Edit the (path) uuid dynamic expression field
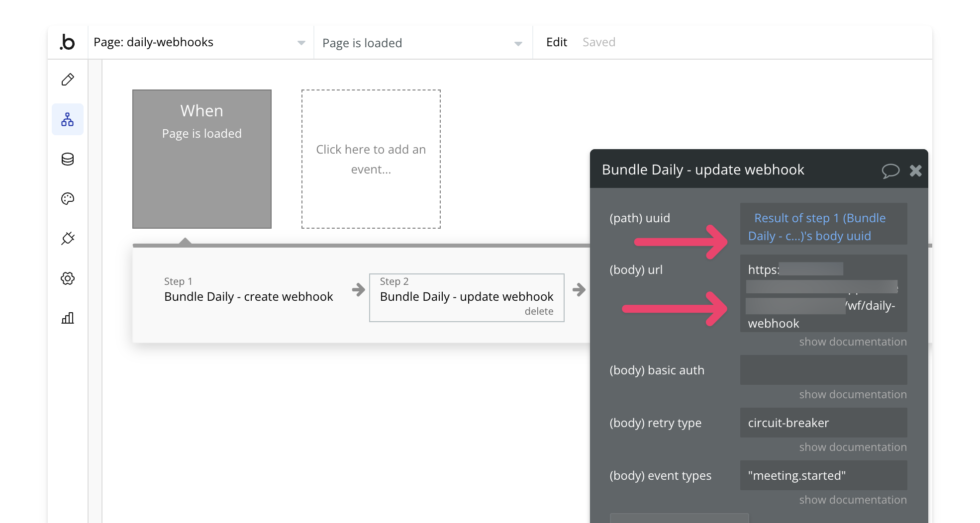The height and width of the screenshot is (523, 980). click(x=824, y=224)
